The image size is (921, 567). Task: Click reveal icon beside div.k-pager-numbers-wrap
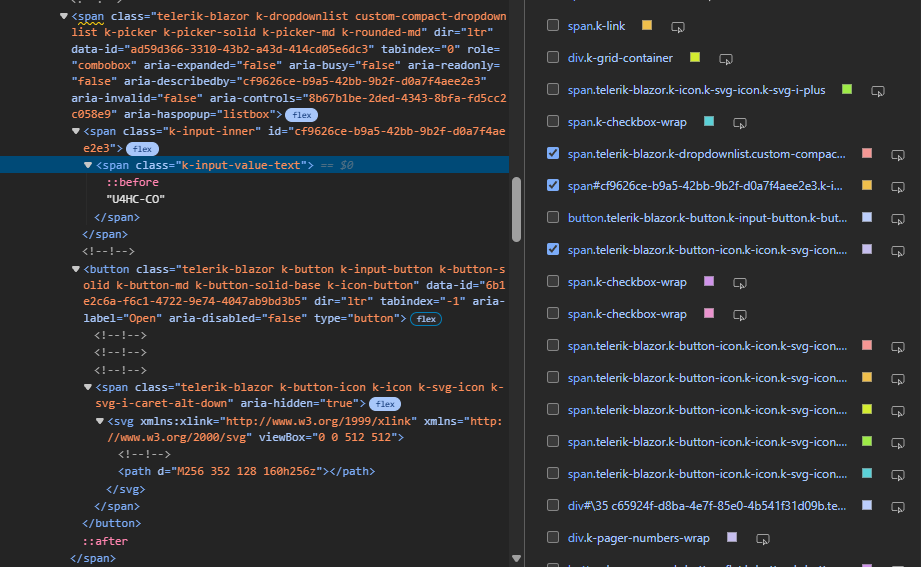click(x=762, y=538)
